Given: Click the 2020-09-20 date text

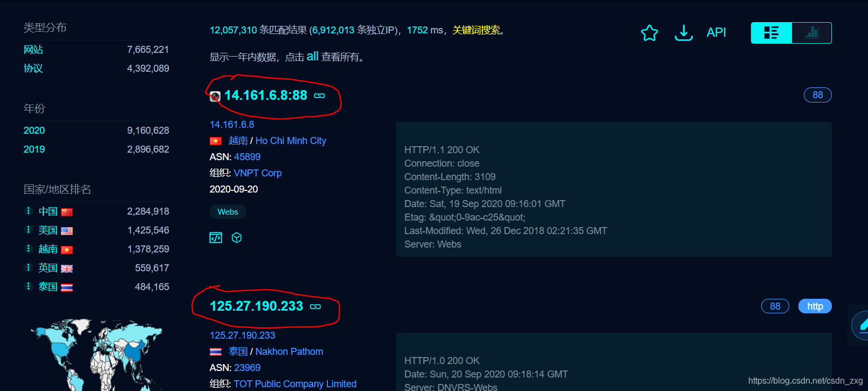Looking at the screenshot, I should click(x=234, y=189).
